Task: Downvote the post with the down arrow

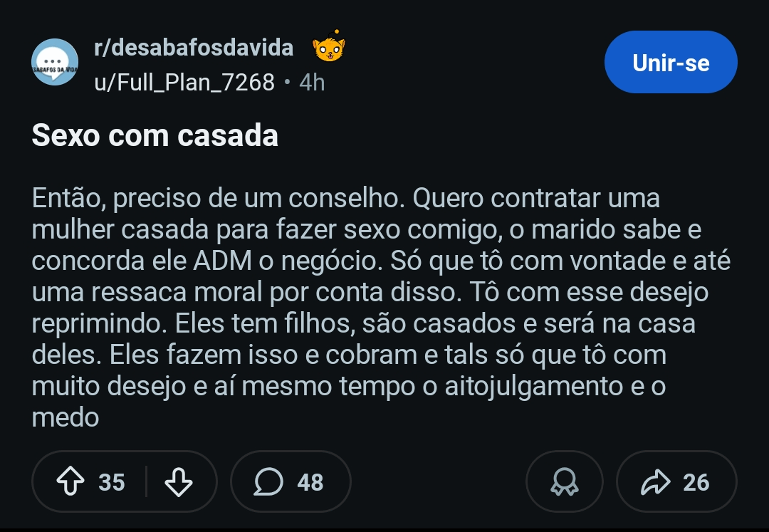Action: [x=178, y=482]
